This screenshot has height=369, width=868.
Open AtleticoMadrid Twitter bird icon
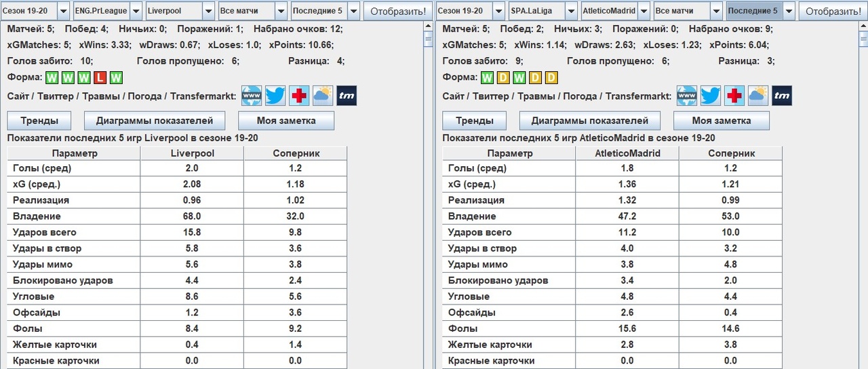pyautogui.click(x=711, y=96)
